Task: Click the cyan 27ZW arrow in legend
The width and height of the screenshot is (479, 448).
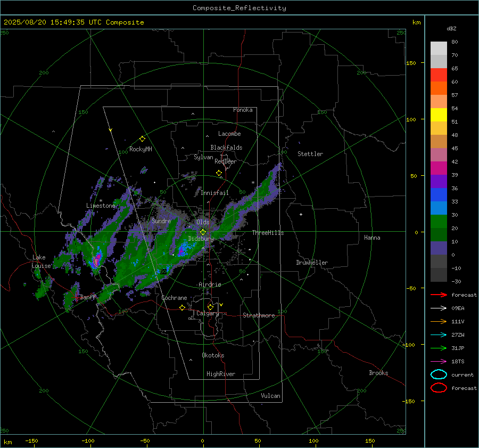Action: coord(439,335)
